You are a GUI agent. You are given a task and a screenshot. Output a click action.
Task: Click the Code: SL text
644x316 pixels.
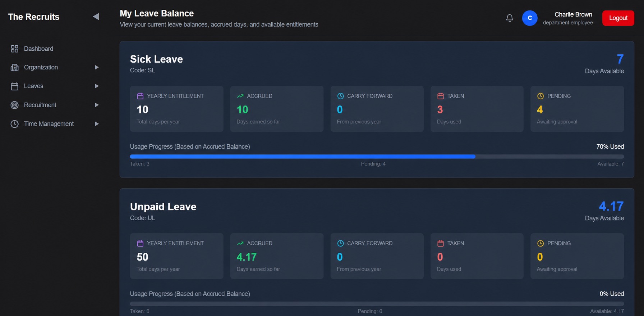pos(143,70)
